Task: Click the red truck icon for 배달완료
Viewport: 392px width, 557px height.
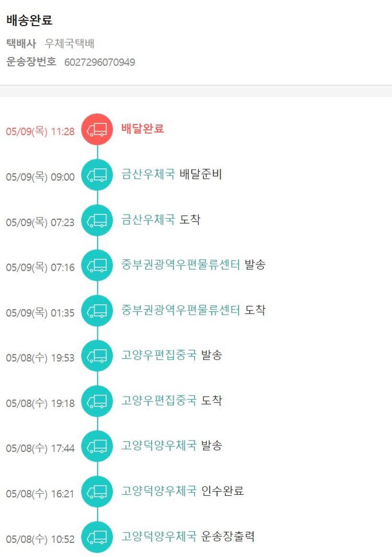Action: (97, 130)
